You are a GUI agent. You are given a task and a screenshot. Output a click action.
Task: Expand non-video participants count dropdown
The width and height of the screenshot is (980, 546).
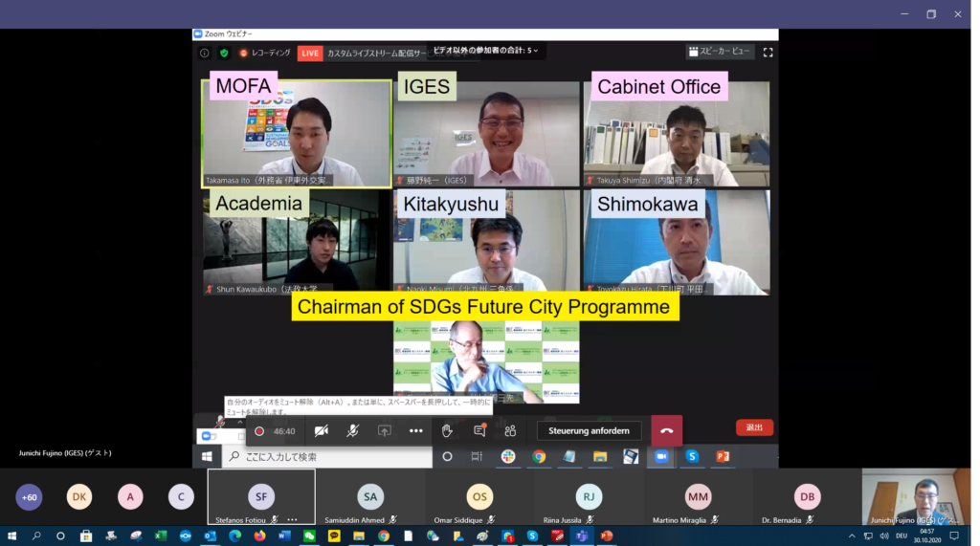(486, 50)
